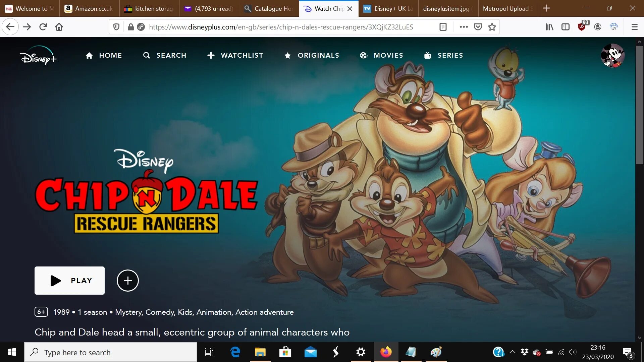Image resolution: width=644 pixels, height=362 pixels.
Task: Toggle reader view icon
Action: point(443,27)
